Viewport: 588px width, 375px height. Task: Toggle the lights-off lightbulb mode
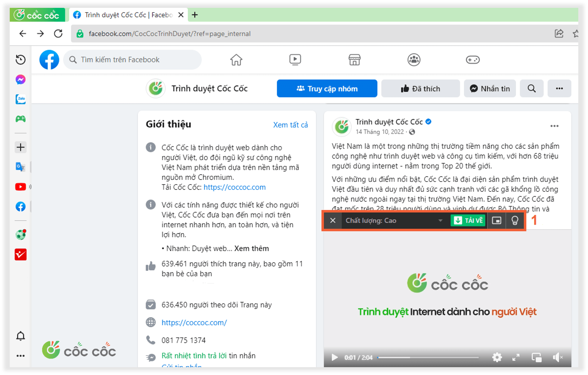515,221
